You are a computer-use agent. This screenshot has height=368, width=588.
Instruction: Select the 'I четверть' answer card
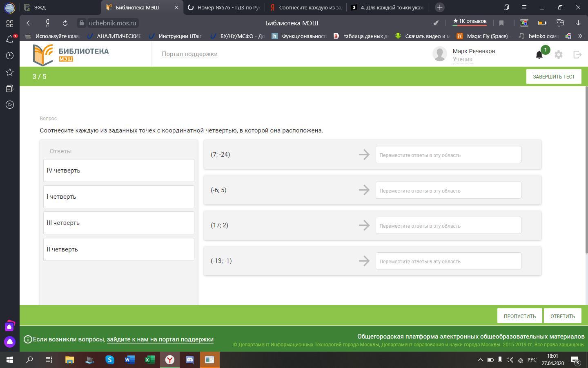pos(119,197)
